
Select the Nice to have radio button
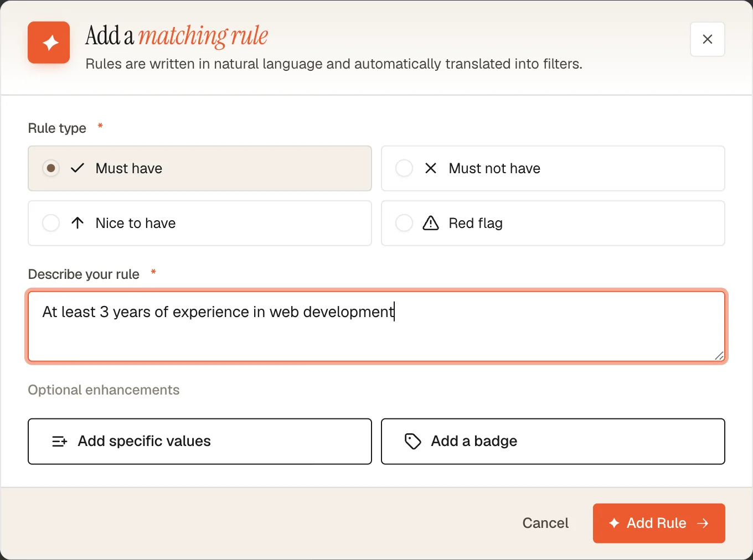click(x=51, y=223)
